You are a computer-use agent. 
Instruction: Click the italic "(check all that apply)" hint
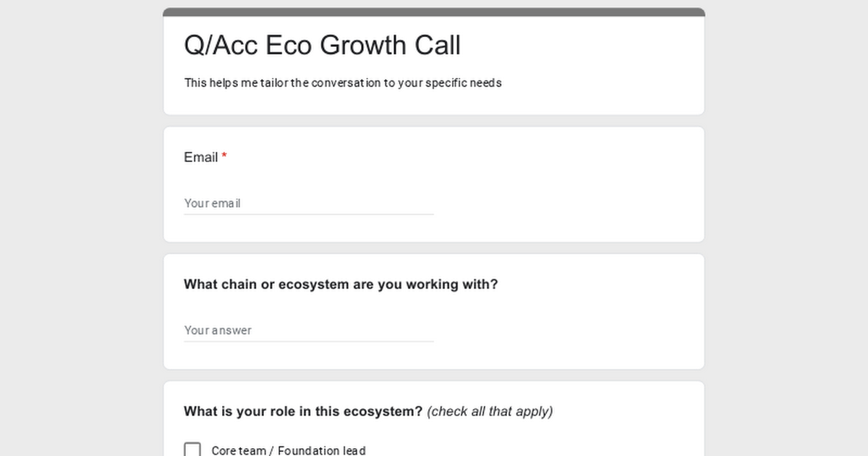point(490,411)
